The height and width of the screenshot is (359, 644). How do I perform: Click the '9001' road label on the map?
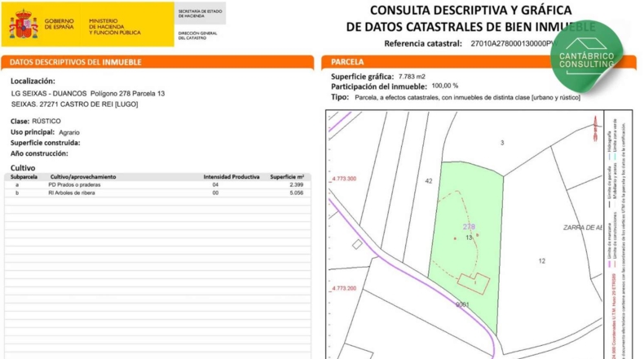pos(462,304)
